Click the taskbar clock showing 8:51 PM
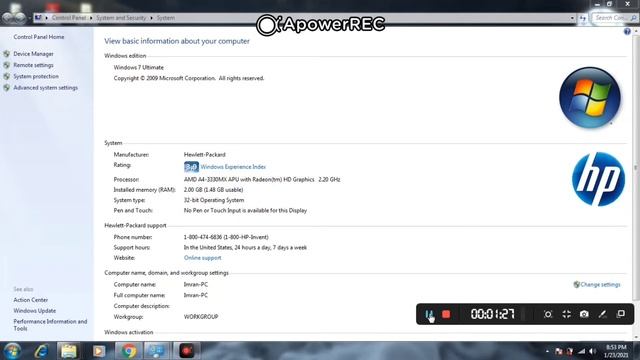 coord(616,351)
